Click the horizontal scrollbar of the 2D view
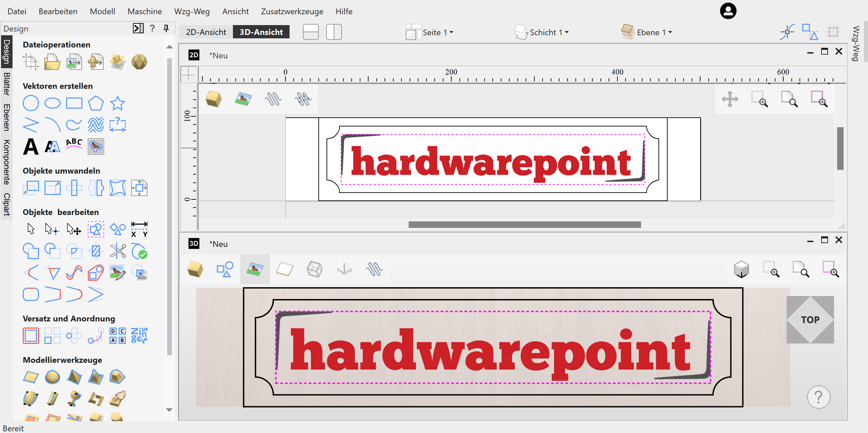The height and width of the screenshot is (433, 868). tap(525, 224)
